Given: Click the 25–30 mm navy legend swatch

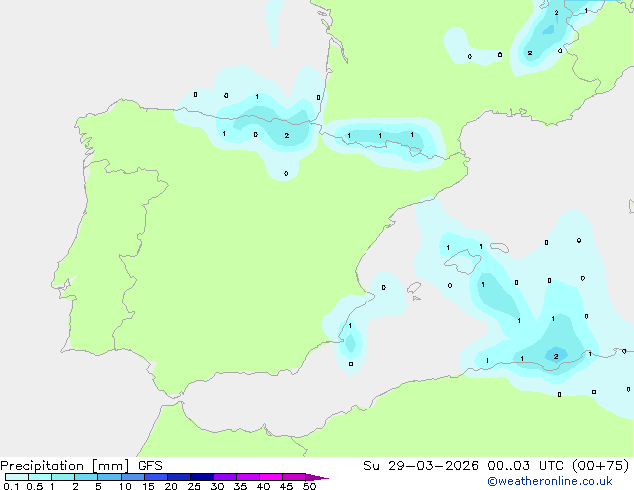Looking at the screenshot, I should (202, 477).
